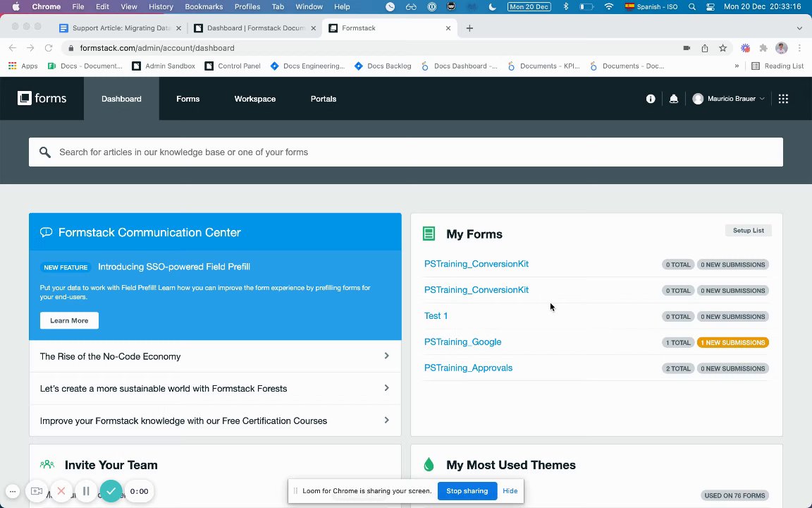Open the Workspace nav tab
This screenshot has height=508, width=812.
point(254,99)
